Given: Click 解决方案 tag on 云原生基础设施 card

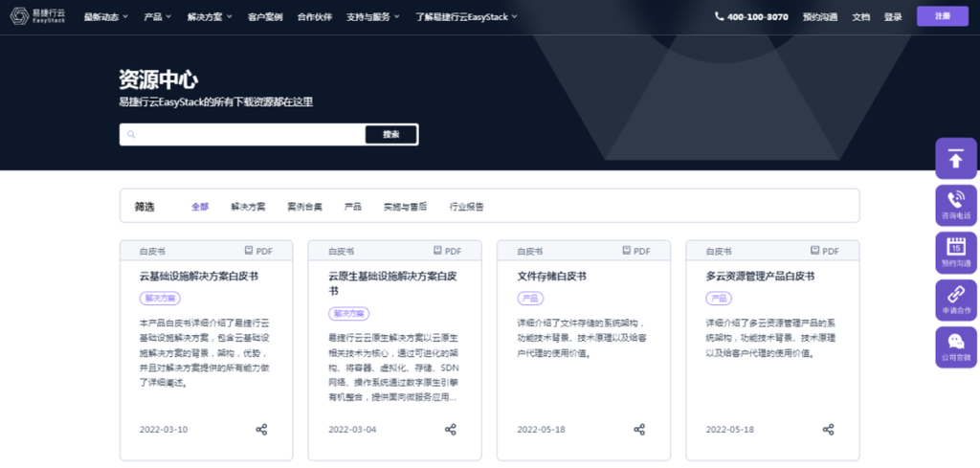Looking at the screenshot, I should [x=348, y=314].
